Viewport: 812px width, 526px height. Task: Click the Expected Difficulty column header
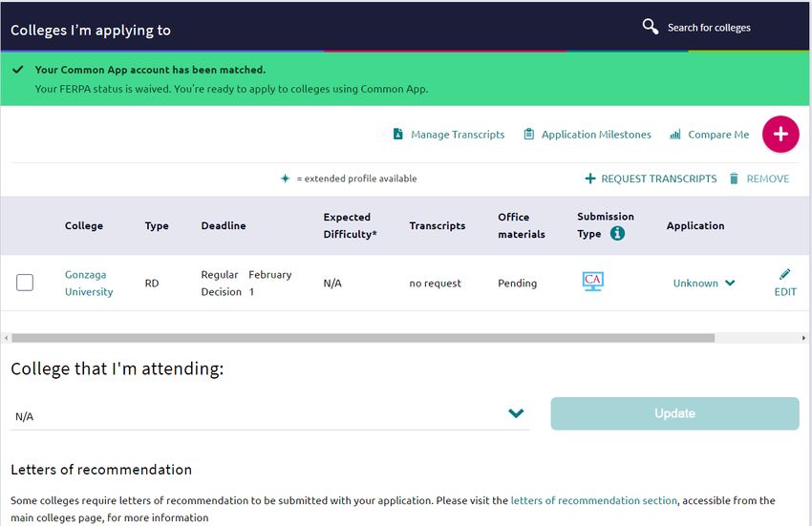(x=350, y=225)
